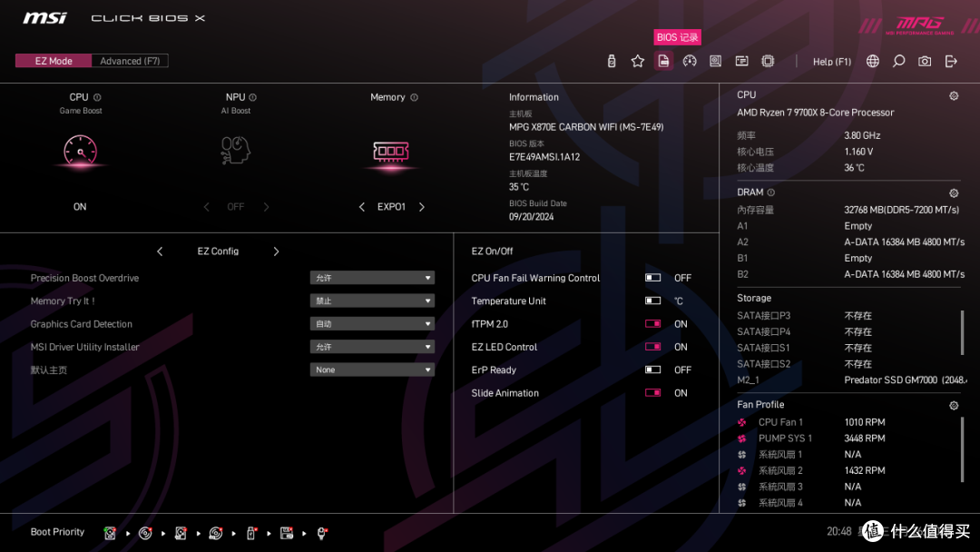Click the PUMP SYS 1 3448 RPM value
This screenshot has height=552, width=980.
point(865,439)
